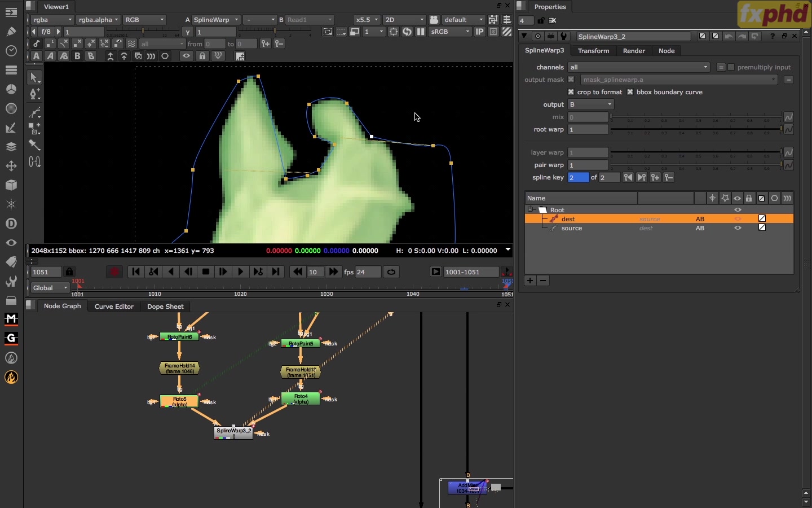Click the add spline key icon

click(x=656, y=178)
